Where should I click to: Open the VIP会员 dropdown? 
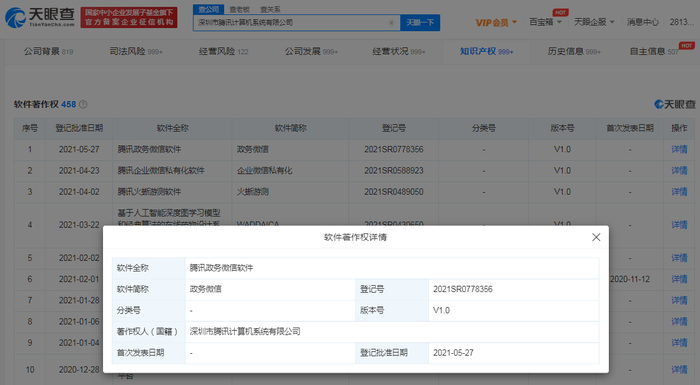(x=496, y=22)
